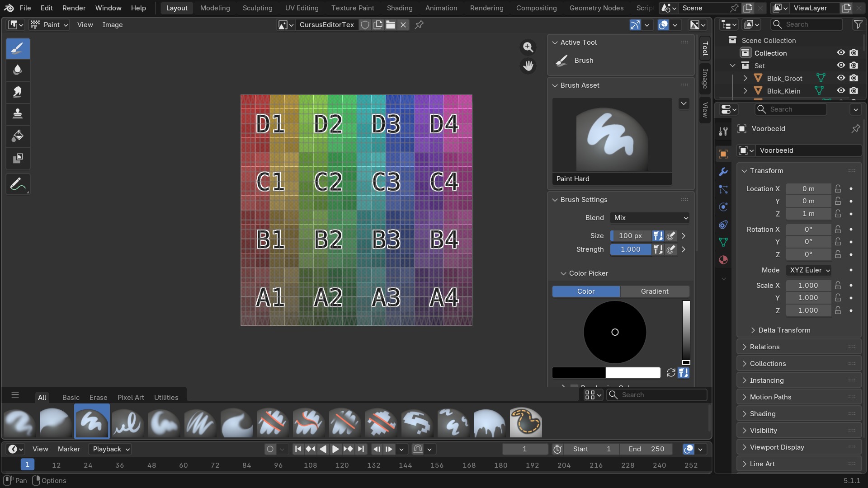Hide the Collection in viewport
868x488 pixels.
pos(841,53)
